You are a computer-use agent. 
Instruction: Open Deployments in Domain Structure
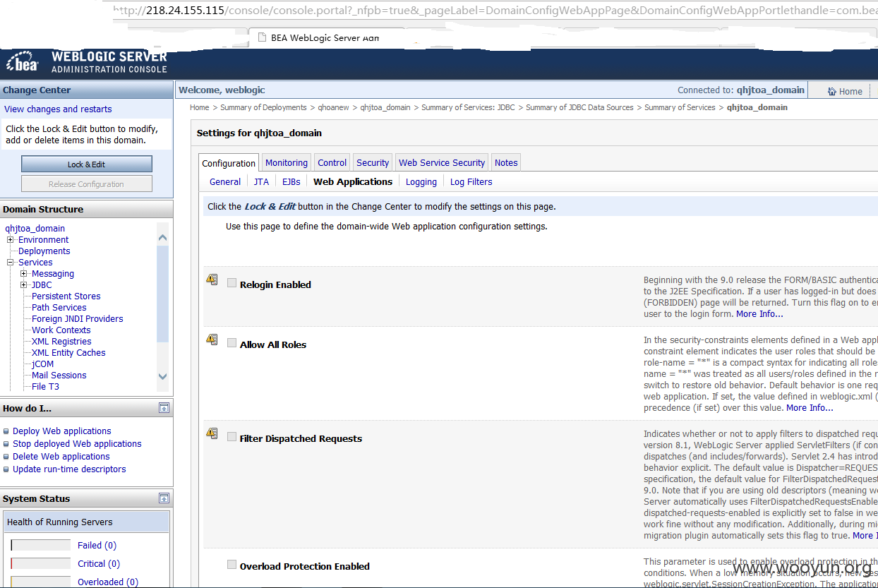tap(44, 251)
